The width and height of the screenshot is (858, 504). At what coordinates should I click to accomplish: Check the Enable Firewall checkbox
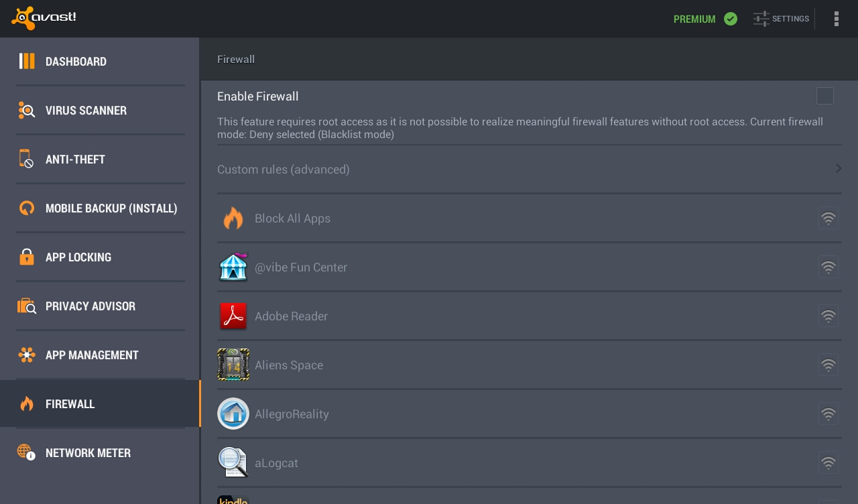[825, 96]
